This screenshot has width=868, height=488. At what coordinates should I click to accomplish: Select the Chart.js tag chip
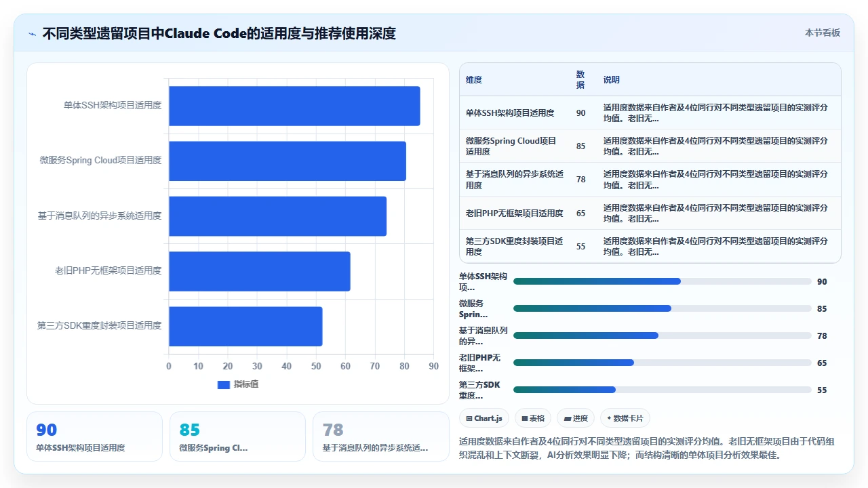484,418
